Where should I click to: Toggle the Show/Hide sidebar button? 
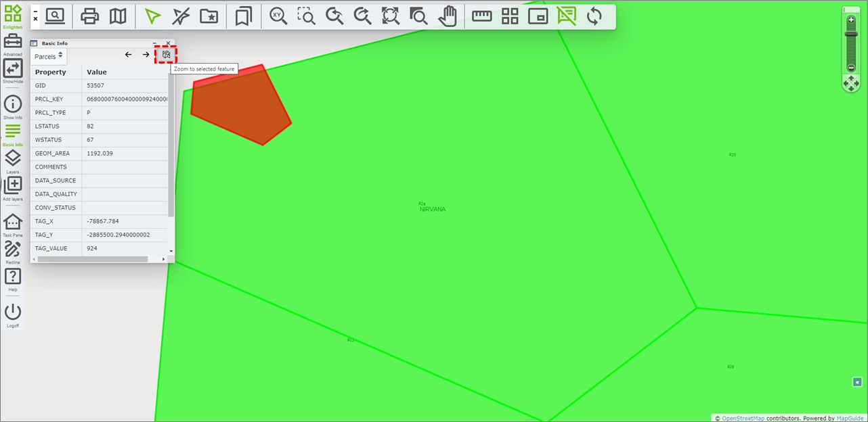13,68
